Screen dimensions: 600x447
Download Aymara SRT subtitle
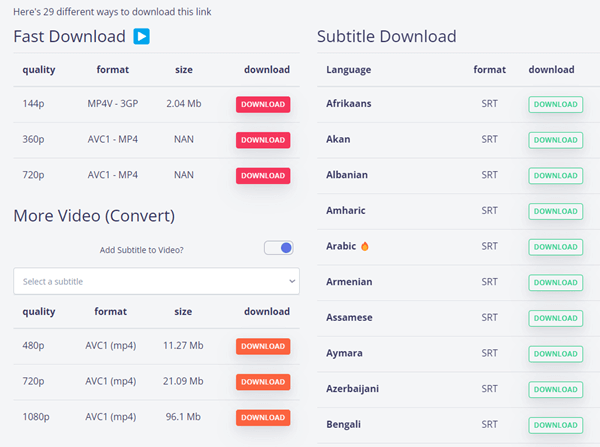pos(556,354)
